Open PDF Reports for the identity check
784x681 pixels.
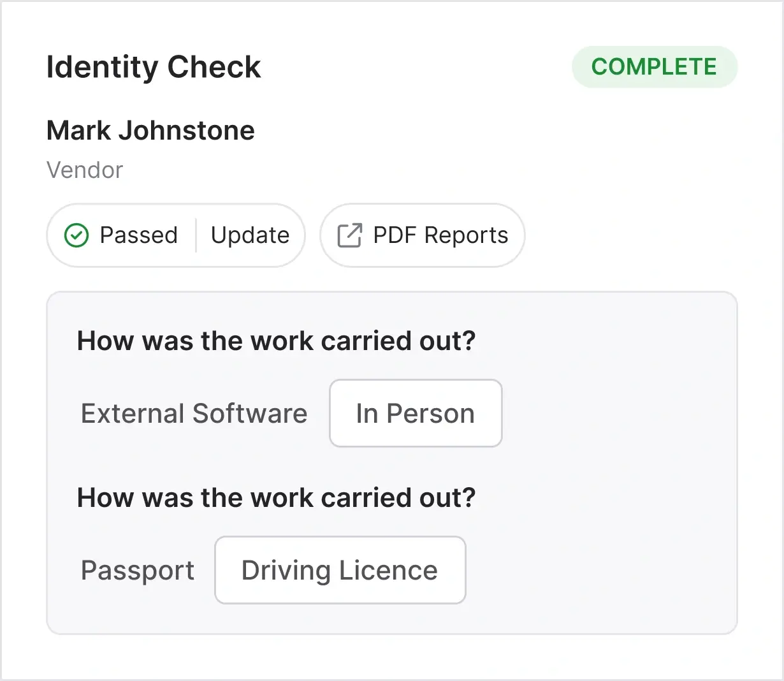pyautogui.click(x=421, y=235)
